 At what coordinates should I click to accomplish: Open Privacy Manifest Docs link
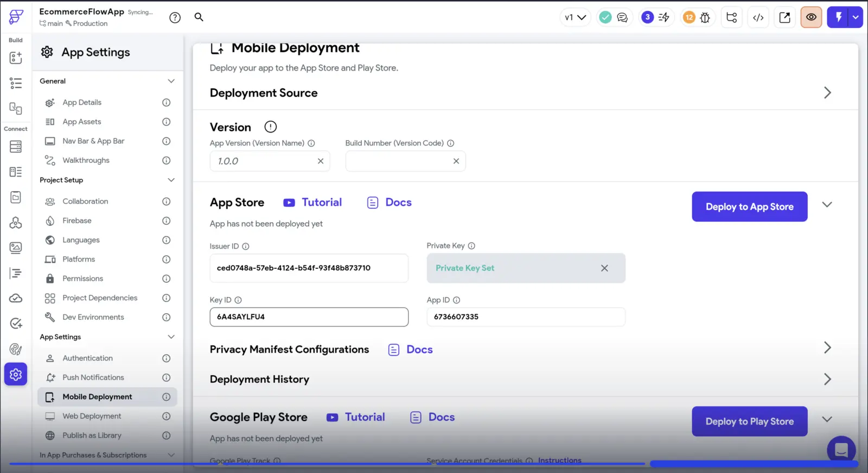[411, 350]
